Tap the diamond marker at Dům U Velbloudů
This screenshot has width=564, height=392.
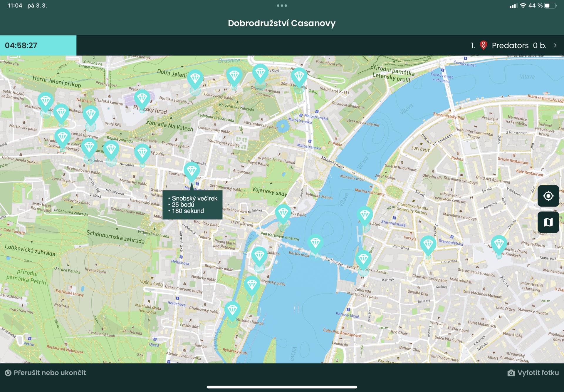(299, 77)
